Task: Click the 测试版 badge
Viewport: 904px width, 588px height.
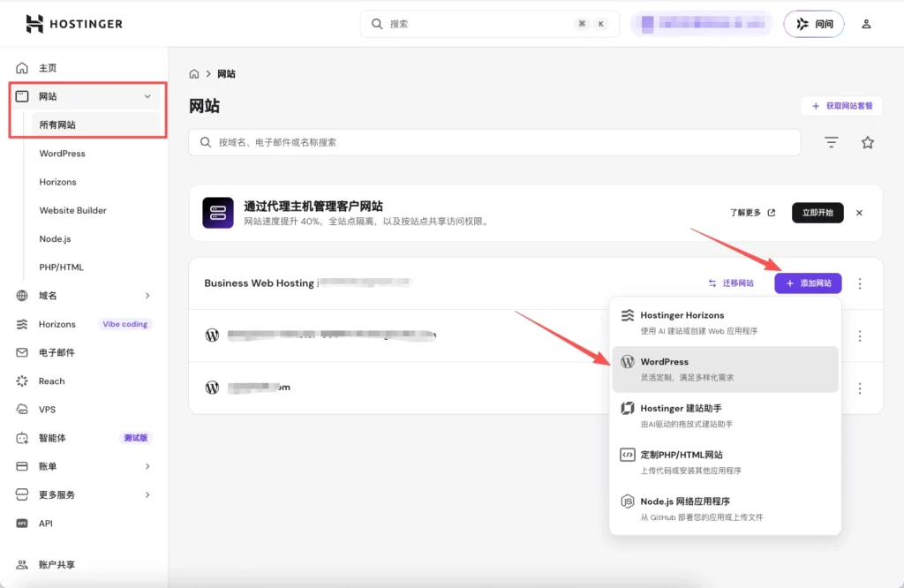Action: click(x=135, y=438)
